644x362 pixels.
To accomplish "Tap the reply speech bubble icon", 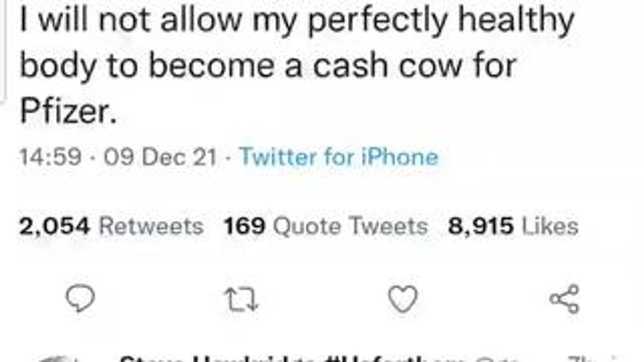I will tap(80, 300).
